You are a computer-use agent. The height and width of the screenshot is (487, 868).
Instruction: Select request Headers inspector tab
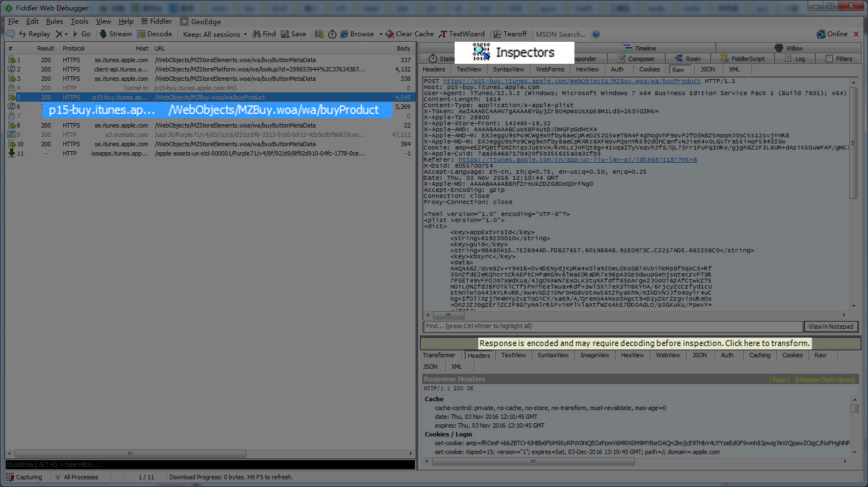click(x=434, y=69)
